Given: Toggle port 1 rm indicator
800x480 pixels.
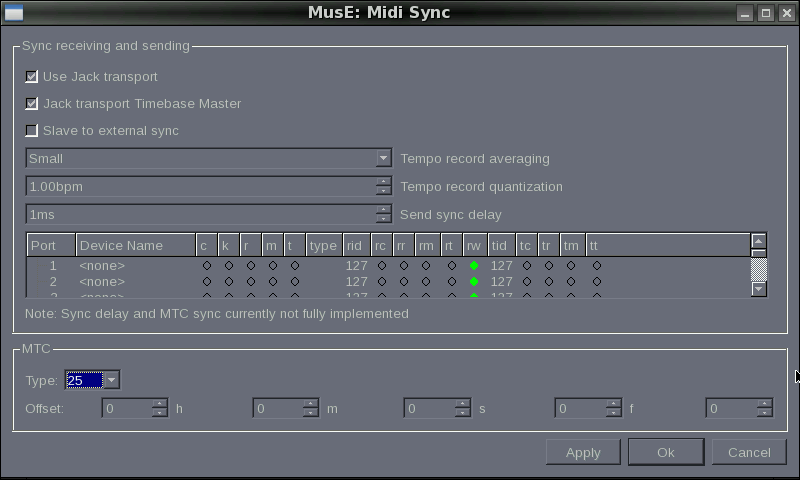Looking at the screenshot, I should (426, 265).
